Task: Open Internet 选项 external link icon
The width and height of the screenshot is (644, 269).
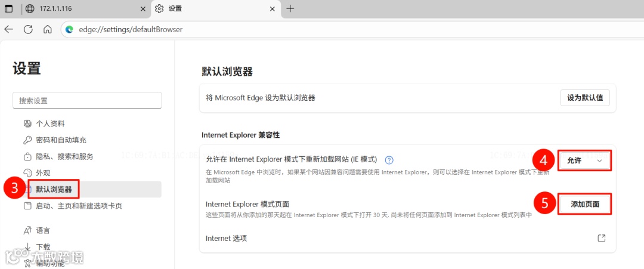Action: tap(601, 238)
